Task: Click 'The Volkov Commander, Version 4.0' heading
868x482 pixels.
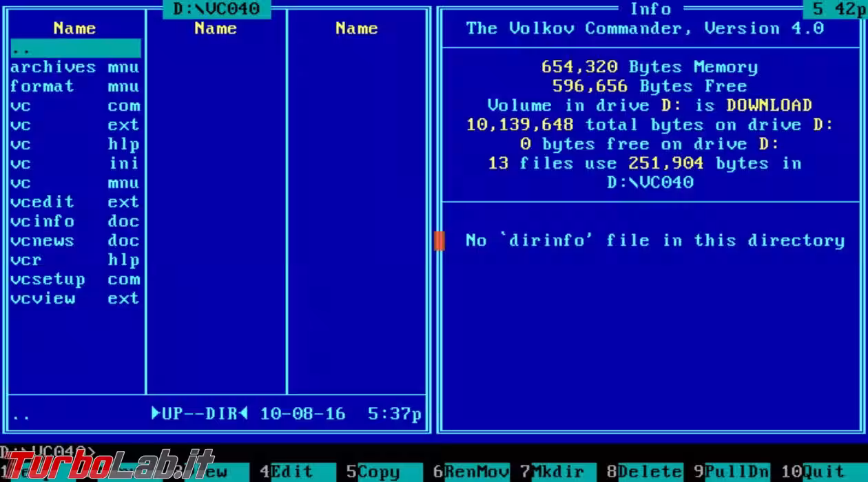Action: click(645, 28)
